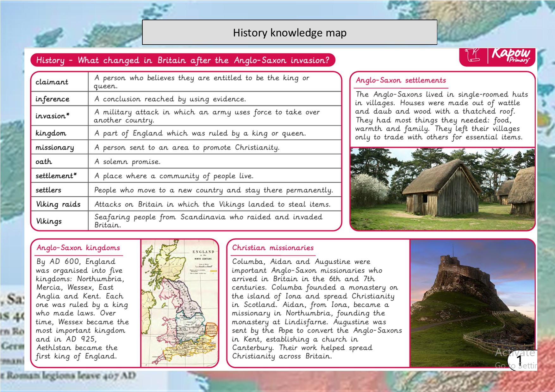
Task: Click the 'Viking raids' glossary term
Action: (58, 205)
